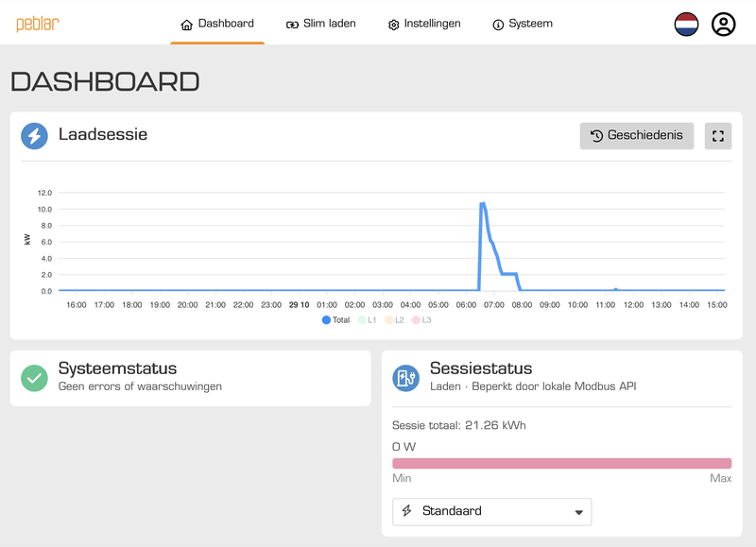Enable the L3 series in chart legend
756x547 pixels.
(x=421, y=320)
